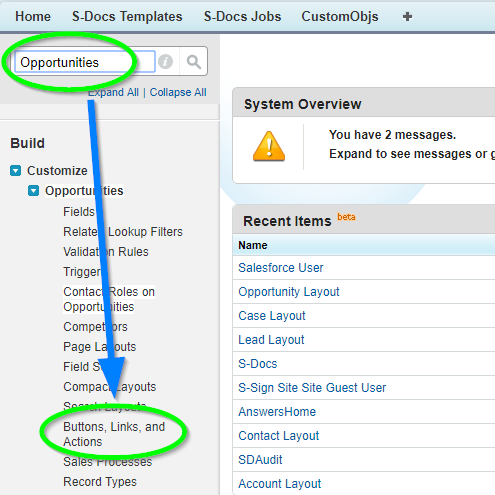Open Contact Layout recent item
495x495 pixels.
point(279,436)
